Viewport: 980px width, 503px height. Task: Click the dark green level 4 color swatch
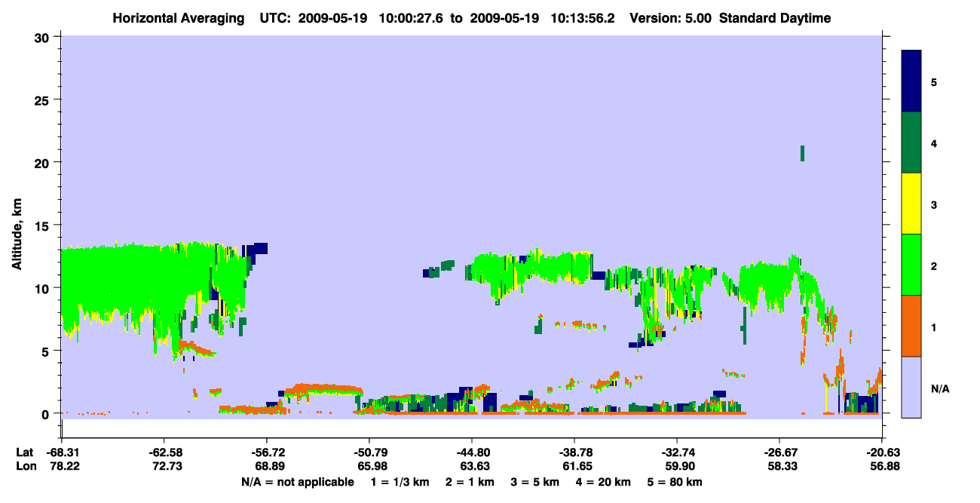click(x=911, y=143)
